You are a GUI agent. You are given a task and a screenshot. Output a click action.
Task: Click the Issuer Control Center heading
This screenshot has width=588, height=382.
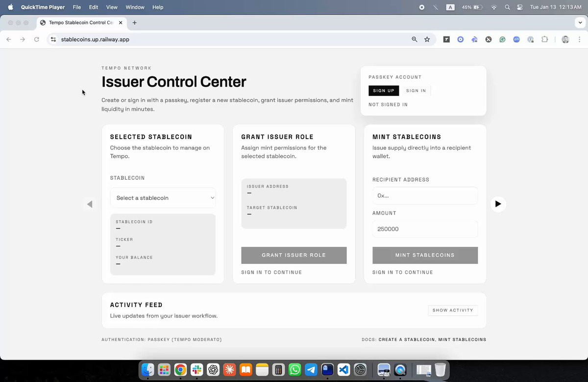coord(174,82)
